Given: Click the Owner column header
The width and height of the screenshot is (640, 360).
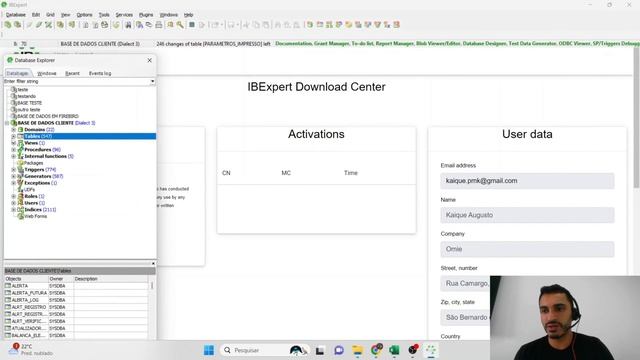Looking at the screenshot, I should pos(61,279).
